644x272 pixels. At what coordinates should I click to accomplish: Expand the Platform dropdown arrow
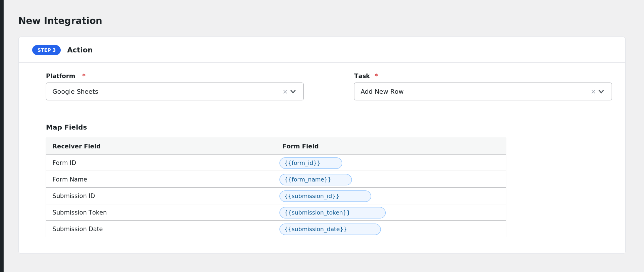pyautogui.click(x=293, y=92)
